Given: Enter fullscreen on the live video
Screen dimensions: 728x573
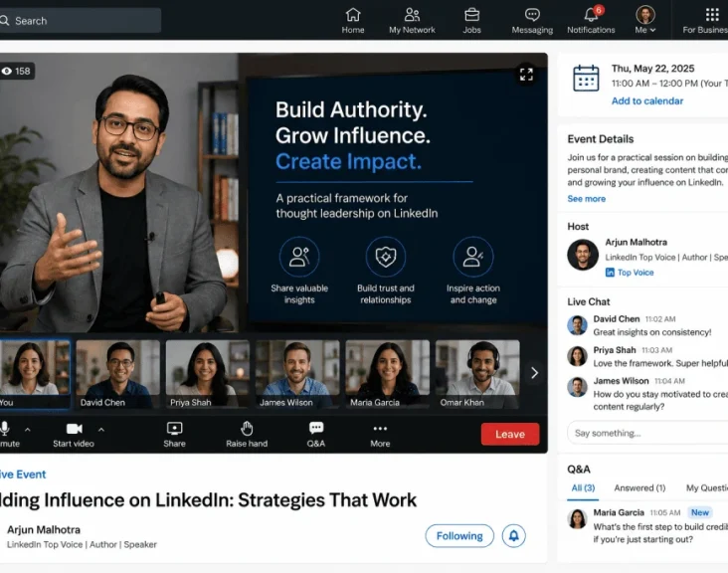Looking at the screenshot, I should pyautogui.click(x=526, y=75).
